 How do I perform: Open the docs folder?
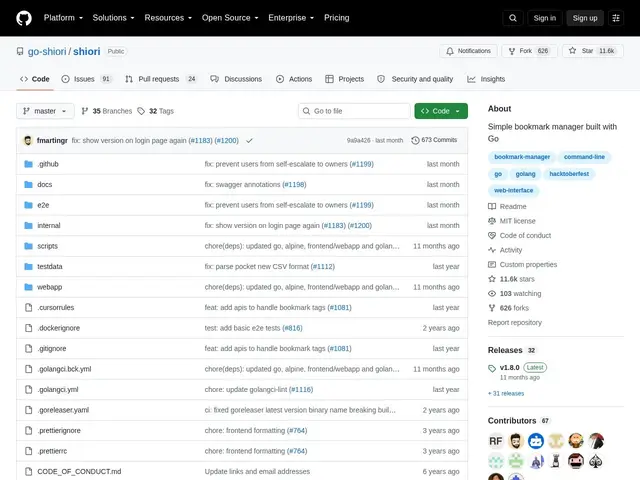click(x=44, y=184)
